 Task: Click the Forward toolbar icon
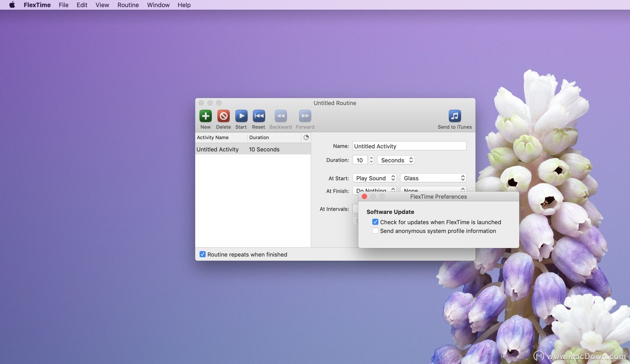[305, 116]
